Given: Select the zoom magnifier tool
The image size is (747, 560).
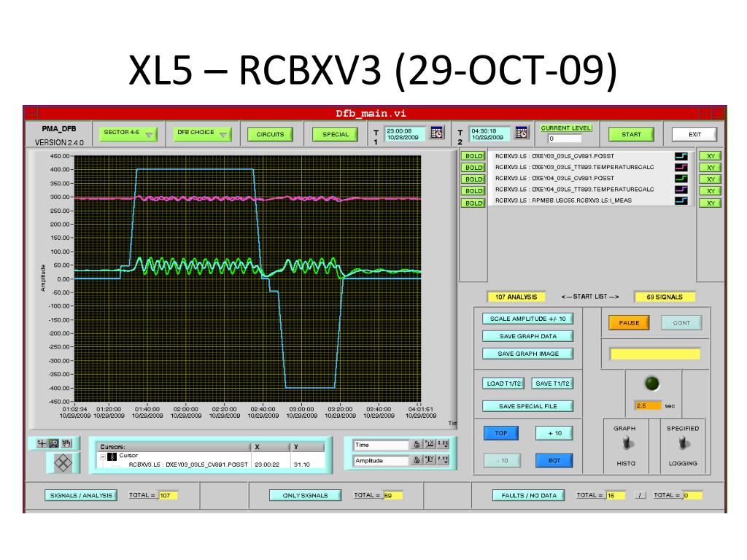Looking at the screenshot, I should pyautogui.click(x=54, y=443).
